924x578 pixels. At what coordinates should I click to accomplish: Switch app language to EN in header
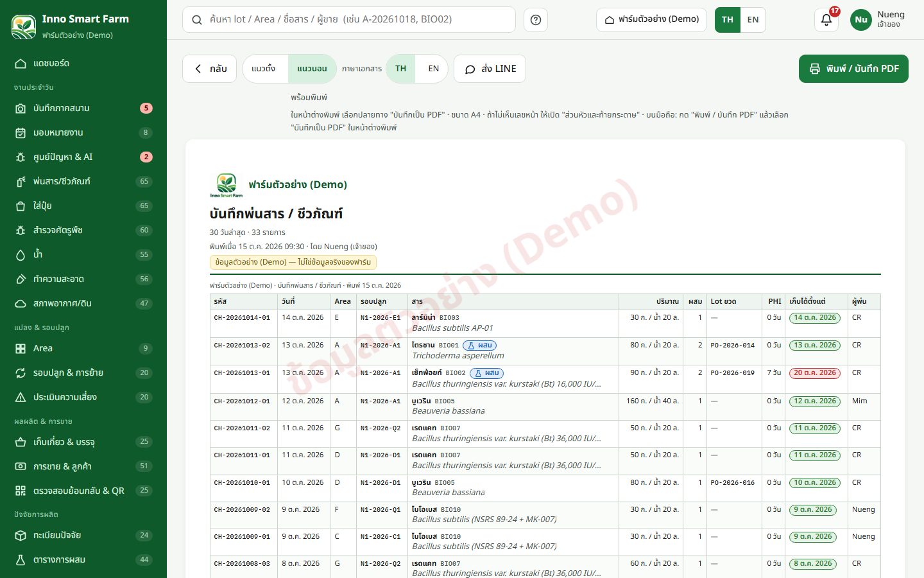(x=753, y=20)
